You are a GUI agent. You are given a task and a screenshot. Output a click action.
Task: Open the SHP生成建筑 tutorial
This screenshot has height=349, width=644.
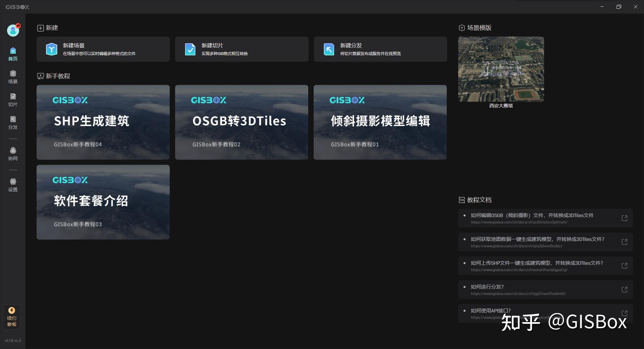(103, 122)
